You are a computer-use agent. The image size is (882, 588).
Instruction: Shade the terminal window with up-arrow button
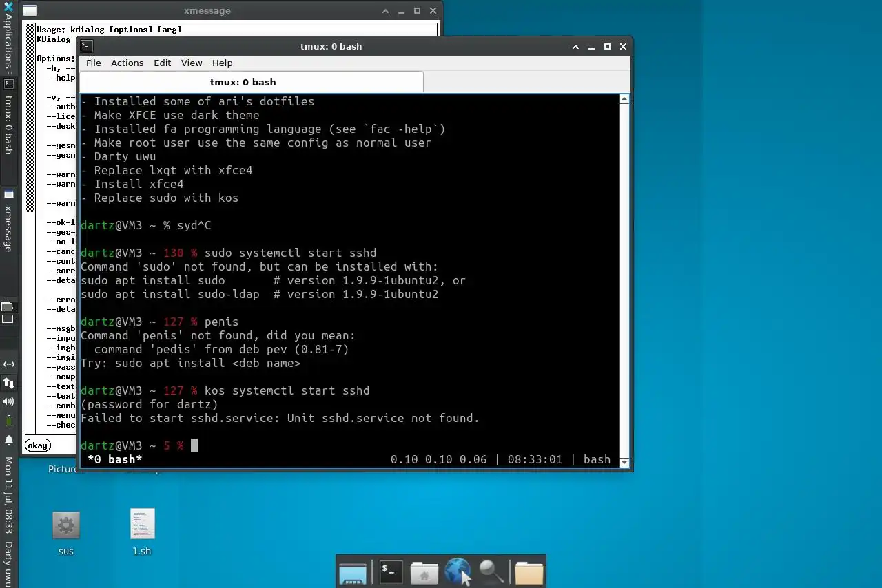(576, 47)
